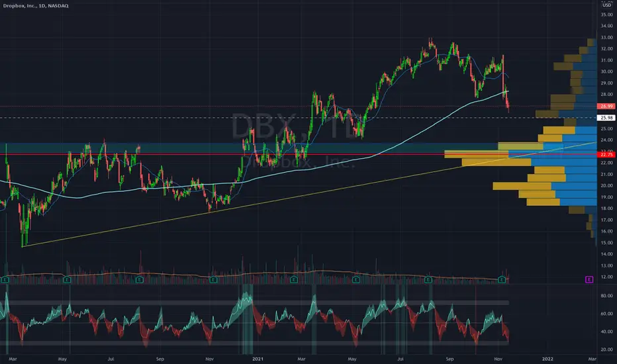Click the 2022 label on time axis
This screenshot has height=364, width=617.
547,359
